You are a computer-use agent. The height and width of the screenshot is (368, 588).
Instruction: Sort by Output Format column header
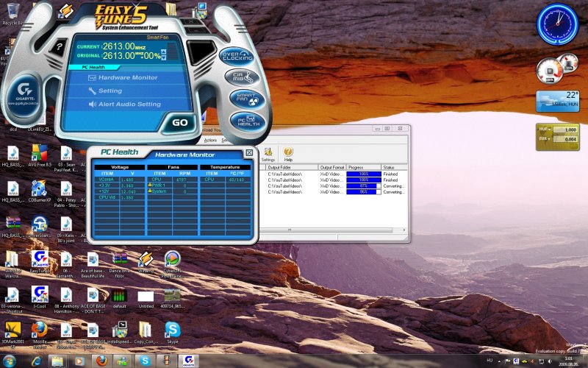pos(332,167)
